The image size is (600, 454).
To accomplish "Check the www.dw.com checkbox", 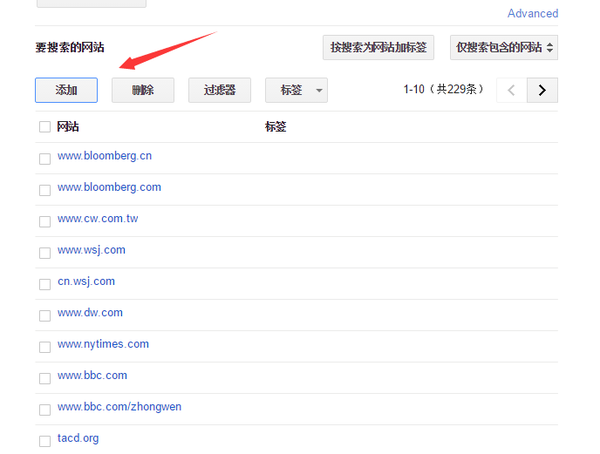I will [45, 315].
